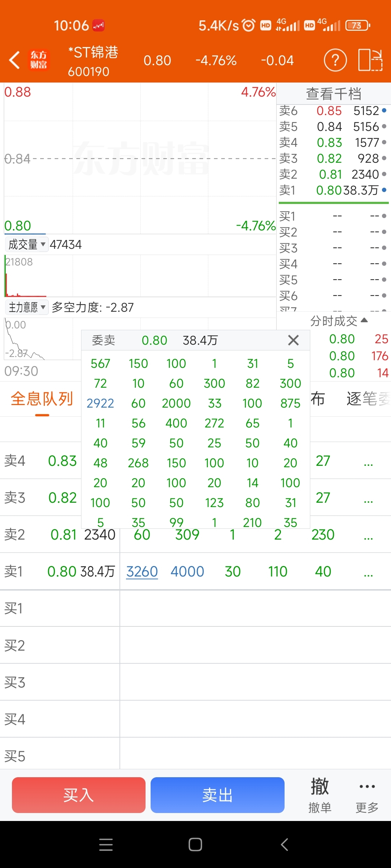Tap stock name *ST锦港 in header

click(93, 52)
